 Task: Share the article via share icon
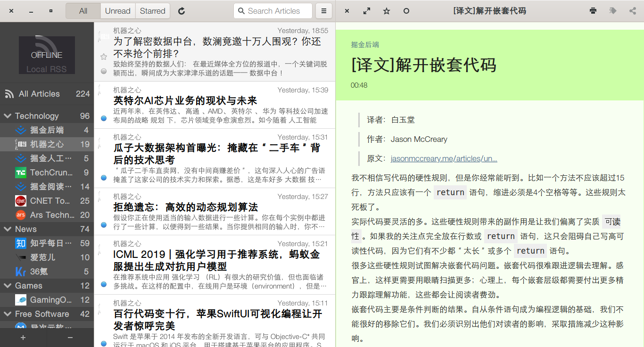[633, 11]
